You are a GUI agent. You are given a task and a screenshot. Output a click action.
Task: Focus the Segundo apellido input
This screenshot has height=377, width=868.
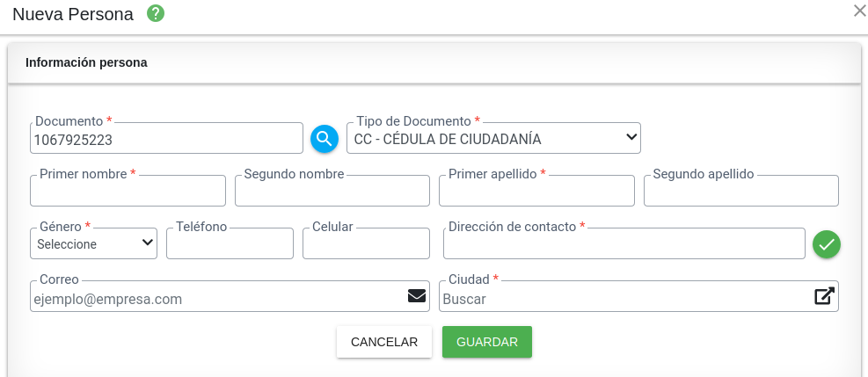[741, 191]
